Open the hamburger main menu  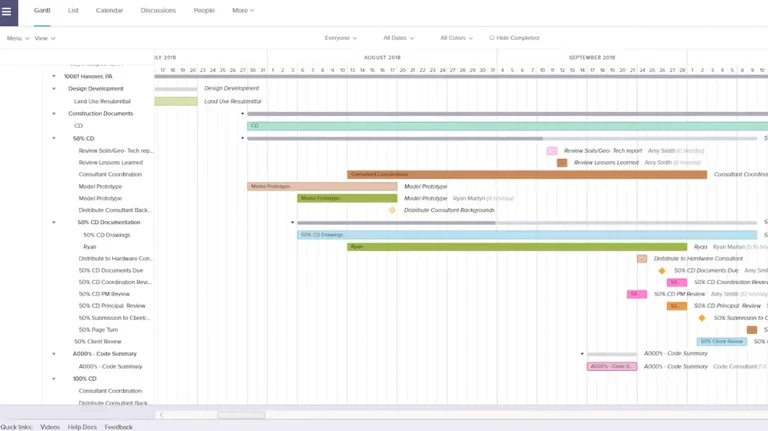click(7, 11)
